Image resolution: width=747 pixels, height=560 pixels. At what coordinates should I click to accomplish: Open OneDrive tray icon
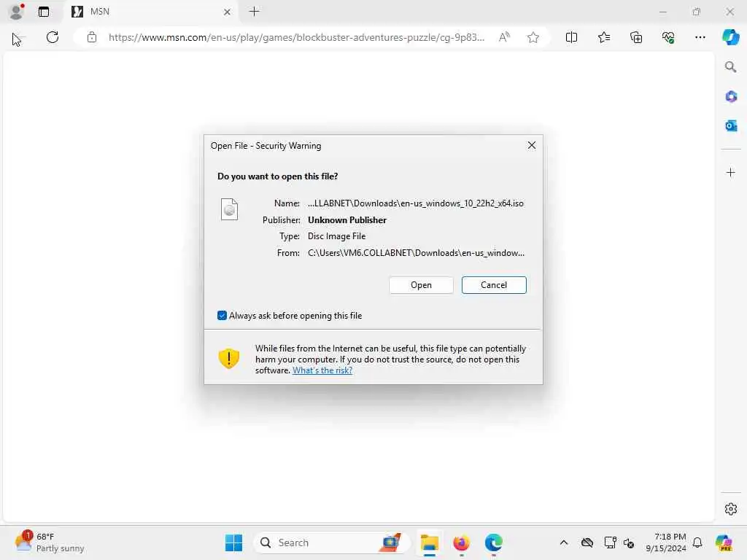pyautogui.click(x=587, y=542)
